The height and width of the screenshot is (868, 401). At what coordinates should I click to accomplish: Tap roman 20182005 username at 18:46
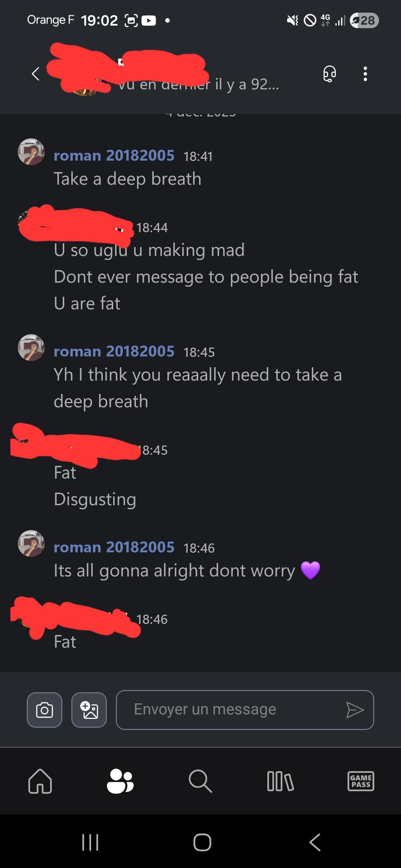(114, 547)
